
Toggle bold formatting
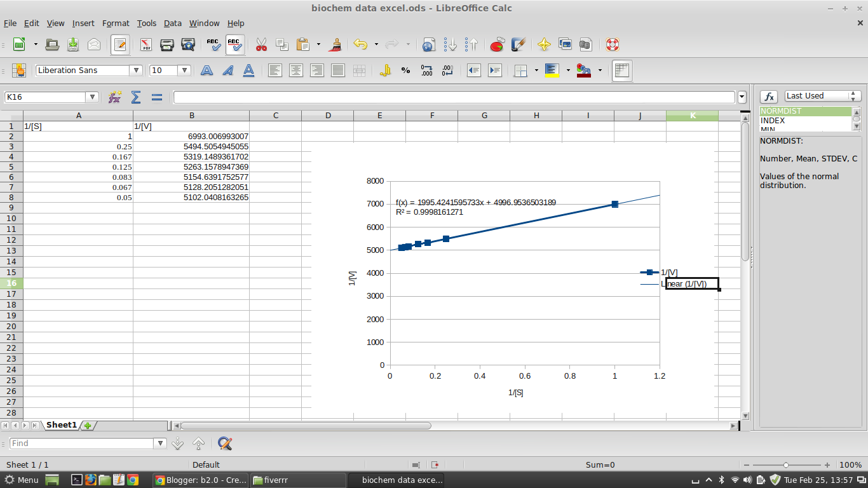pyautogui.click(x=207, y=71)
